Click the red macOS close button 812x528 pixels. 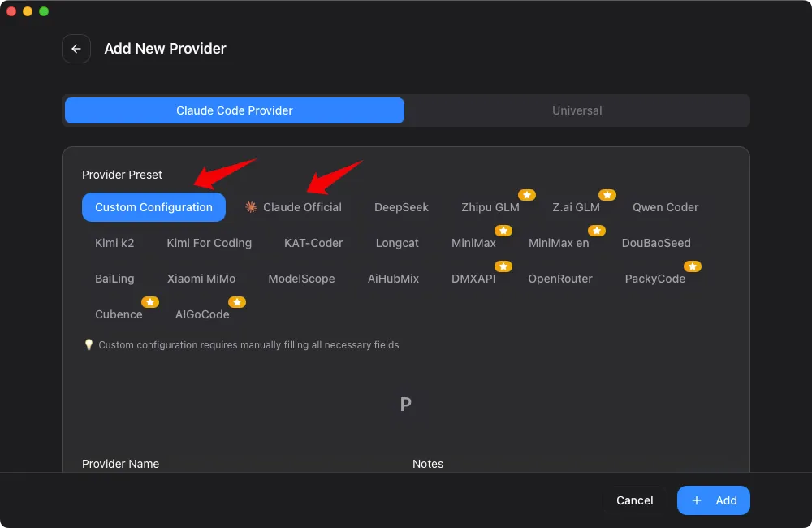click(11, 11)
